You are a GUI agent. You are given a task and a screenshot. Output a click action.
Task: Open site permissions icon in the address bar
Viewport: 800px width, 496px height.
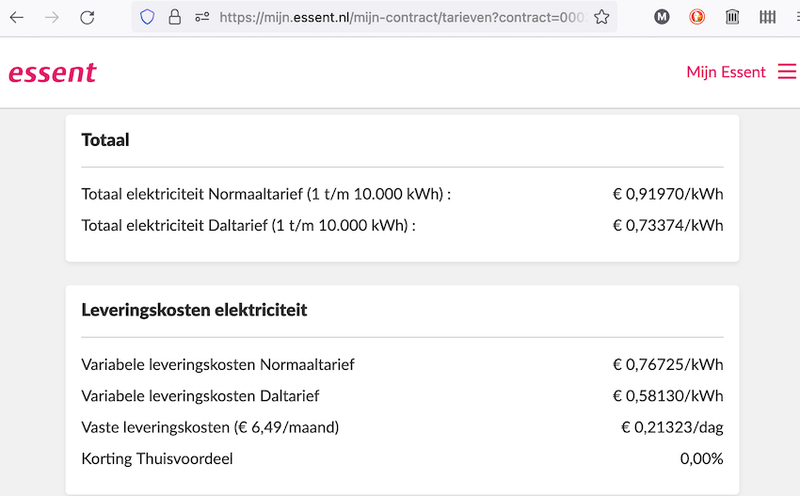pyautogui.click(x=202, y=17)
